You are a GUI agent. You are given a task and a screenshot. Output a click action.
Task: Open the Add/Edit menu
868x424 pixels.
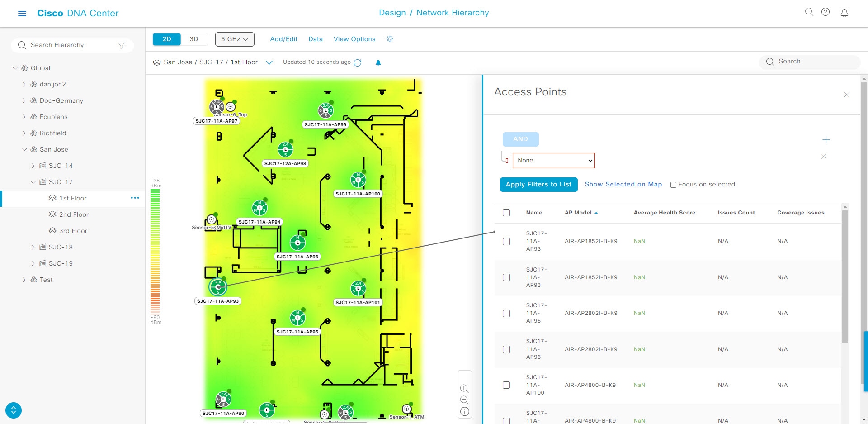coord(283,39)
